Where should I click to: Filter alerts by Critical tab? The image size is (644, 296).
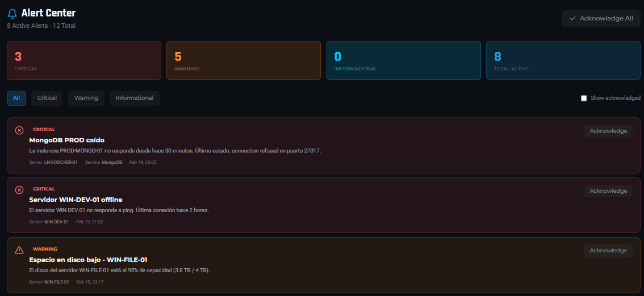click(47, 98)
